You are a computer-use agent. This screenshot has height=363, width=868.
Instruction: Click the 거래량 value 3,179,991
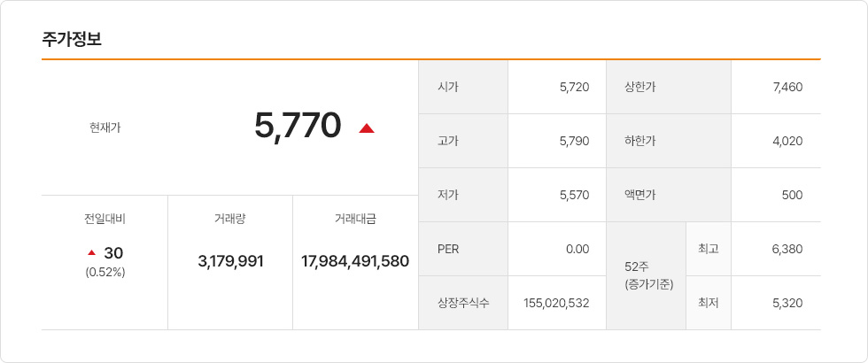(231, 261)
